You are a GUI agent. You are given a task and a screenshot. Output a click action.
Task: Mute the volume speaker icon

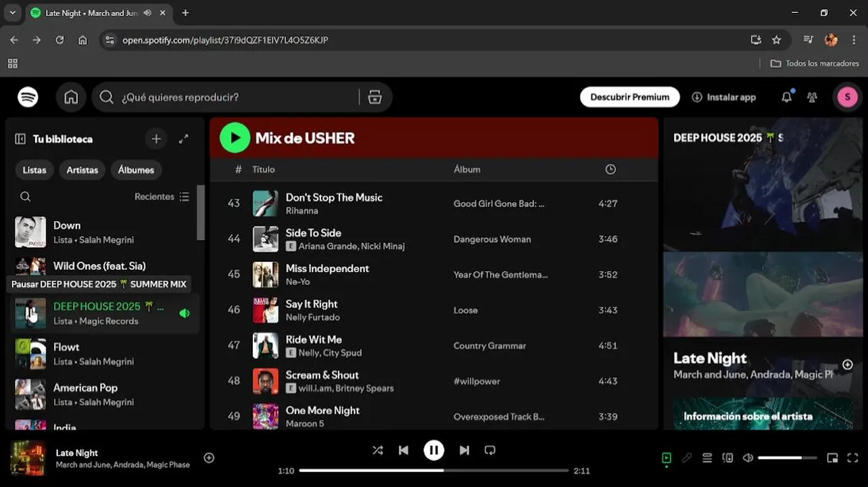pyautogui.click(x=748, y=458)
